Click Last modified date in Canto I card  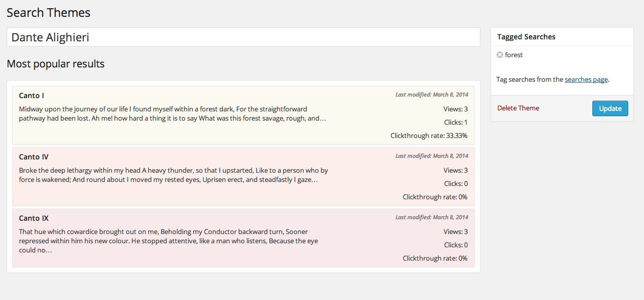432,95
